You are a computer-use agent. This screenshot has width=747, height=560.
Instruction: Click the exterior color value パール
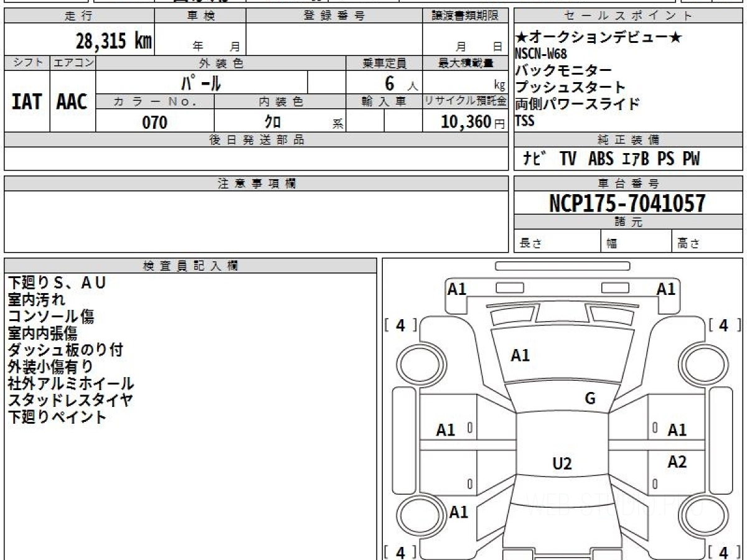pyautogui.click(x=201, y=82)
